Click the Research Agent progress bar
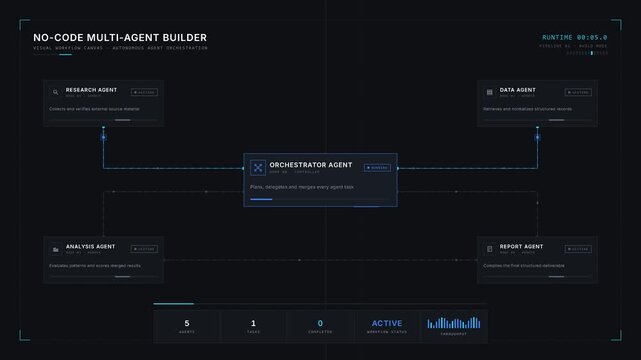This screenshot has height=360, width=641. coord(103,120)
